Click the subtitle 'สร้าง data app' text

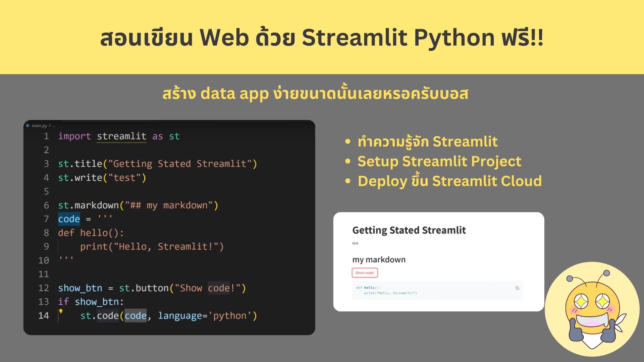click(x=216, y=94)
